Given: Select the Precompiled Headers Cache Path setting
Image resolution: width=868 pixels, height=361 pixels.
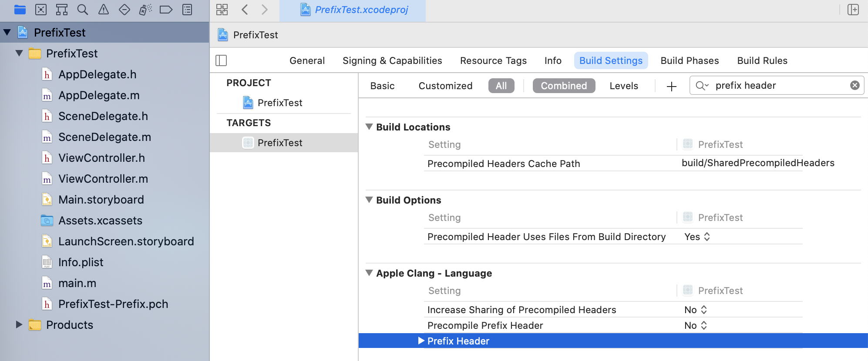Looking at the screenshot, I should (504, 164).
